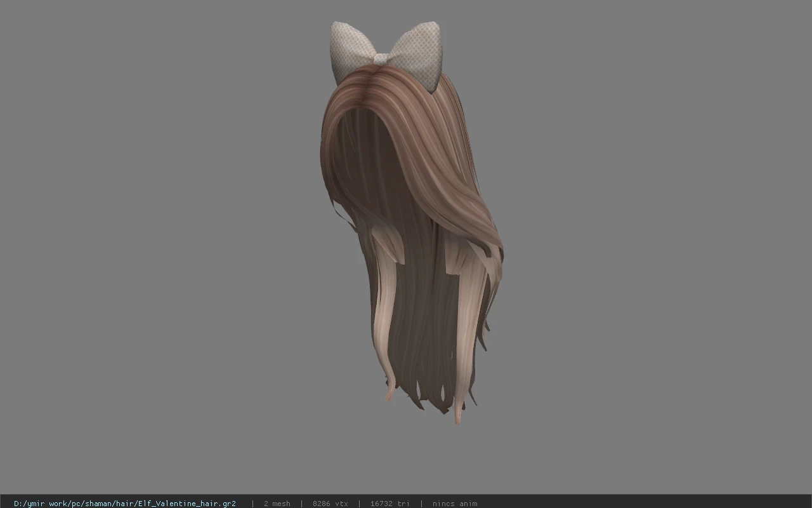Viewport: 812px width, 508px height.
Task: Click the '8286 vtx' vertex count
Action: 330,504
